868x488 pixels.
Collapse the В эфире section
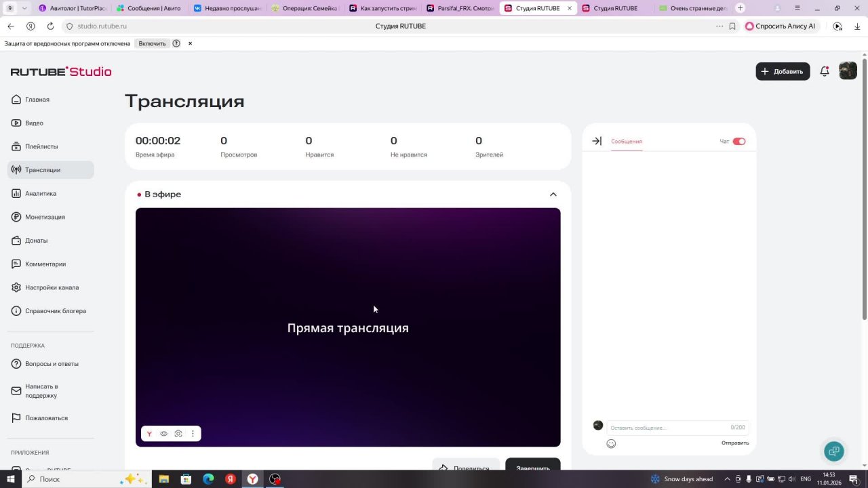coord(553,195)
